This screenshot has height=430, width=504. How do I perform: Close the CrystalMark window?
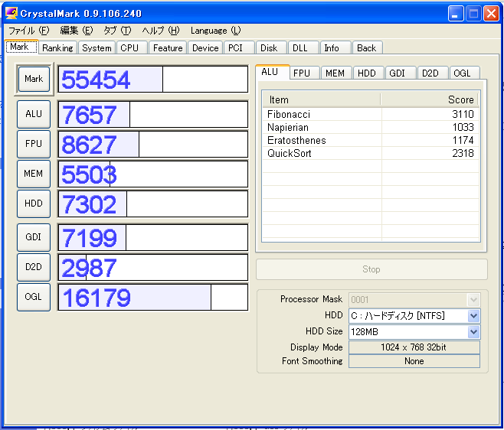(491, 14)
